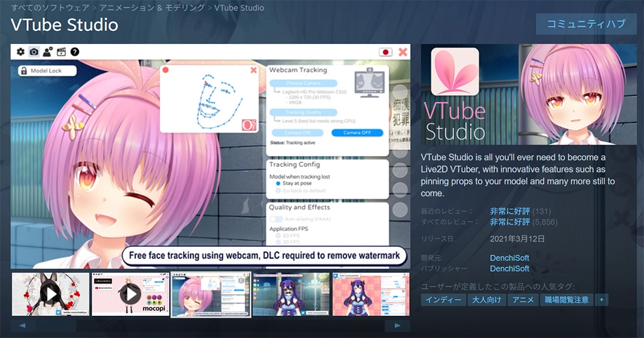
Task: Click the Japan flag language icon
Action: pos(386,52)
